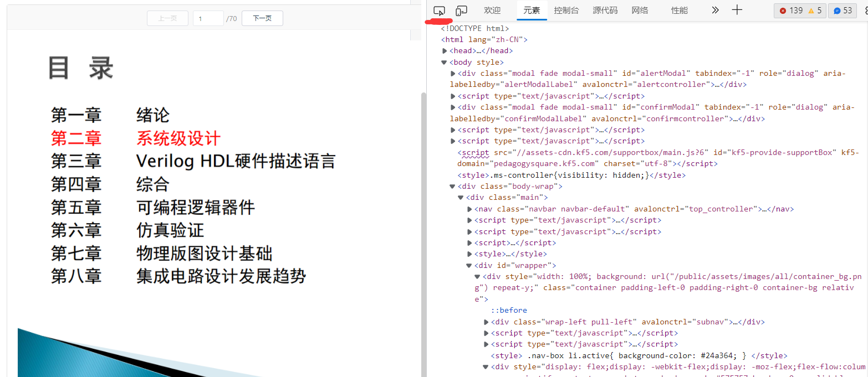Switch to the 欢迎 tab
This screenshot has height=377, width=868.
point(492,10)
